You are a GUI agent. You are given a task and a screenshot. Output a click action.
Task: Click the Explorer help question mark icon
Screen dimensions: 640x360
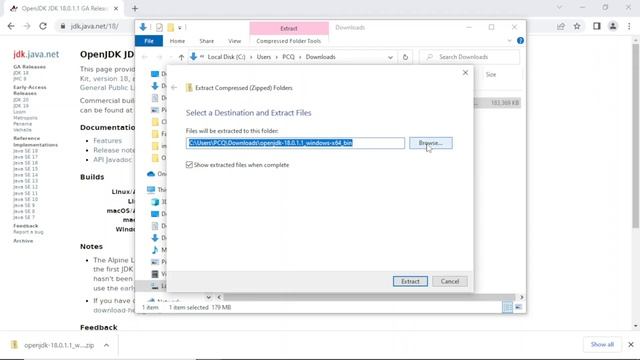tap(520, 41)
